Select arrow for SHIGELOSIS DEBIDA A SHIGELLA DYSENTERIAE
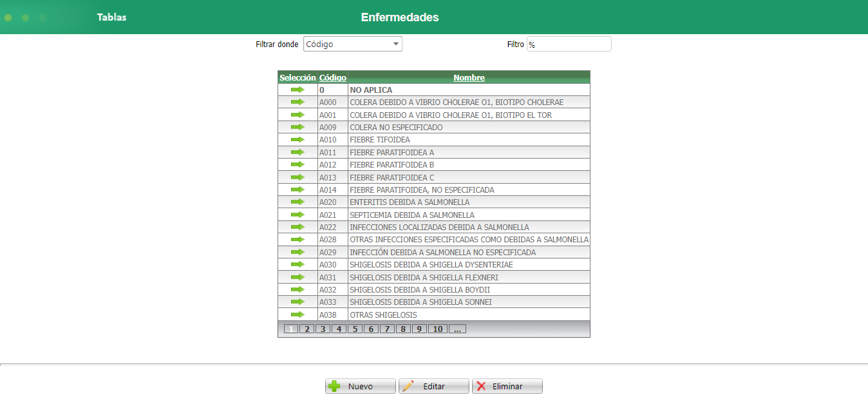868x417 pixels. click(x=297, y=264)
